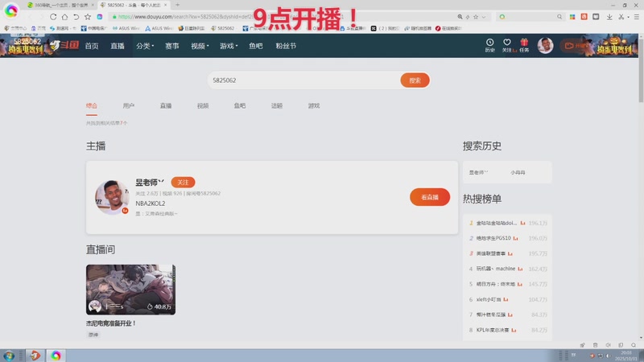The height and width of the screenshot is (362, 644).
Task: Click the mute speaker icon in browser status bar
Action: click(x=608, y=345)
